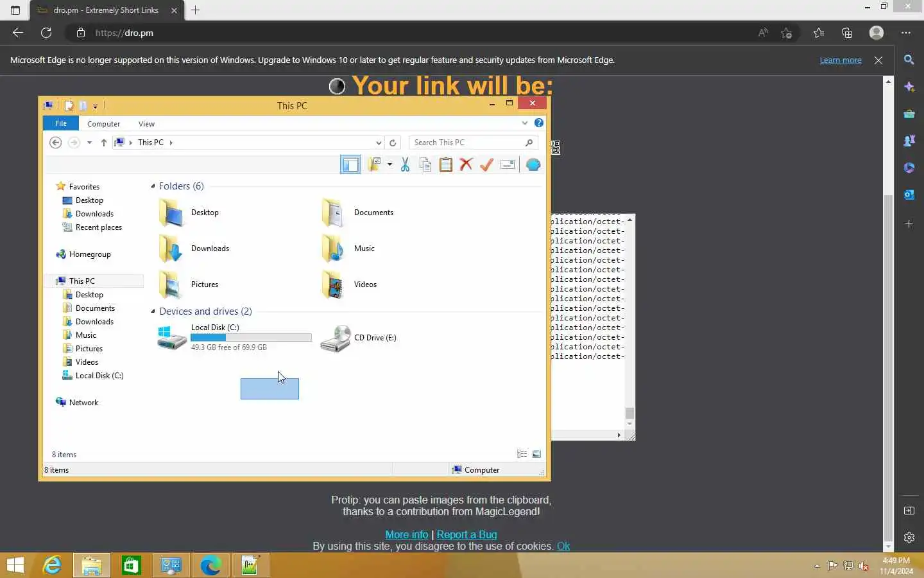
Task: Open Edge profile avatar
Action: (x=877, y=33)
